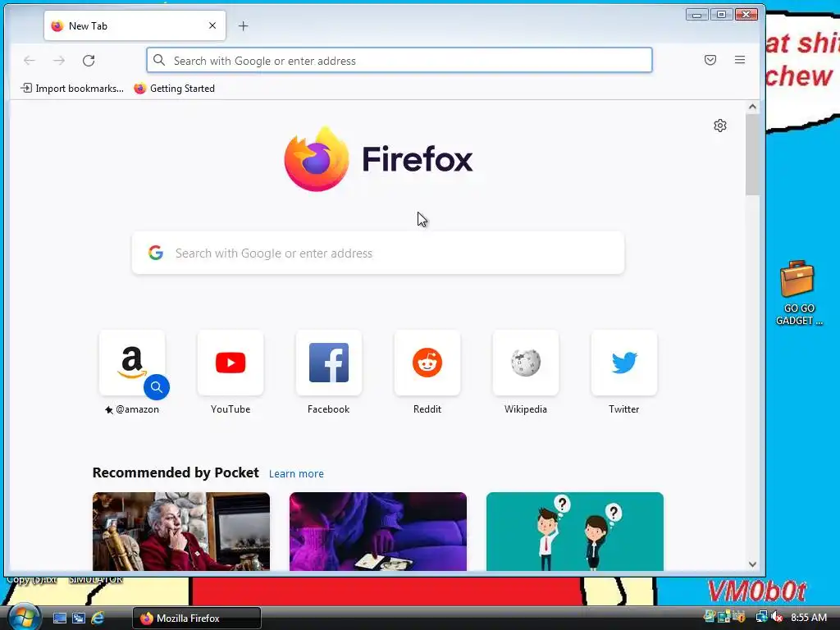Image resolution: width=840 pixels, height=630 pixels.
Task: Click the magnifier icon in address bar
Action: tap(159, 60)
